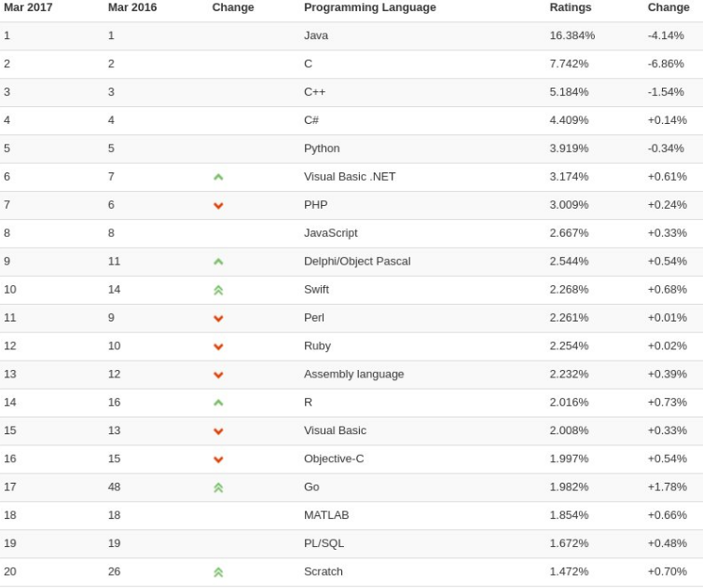The width and height of the screenshot is (703, 588).
Task: Click the Mar 2016 column header
Action: point(132,7)
